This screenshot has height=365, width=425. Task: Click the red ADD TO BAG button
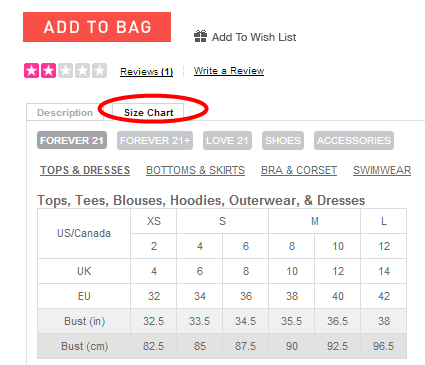point(97,27)
